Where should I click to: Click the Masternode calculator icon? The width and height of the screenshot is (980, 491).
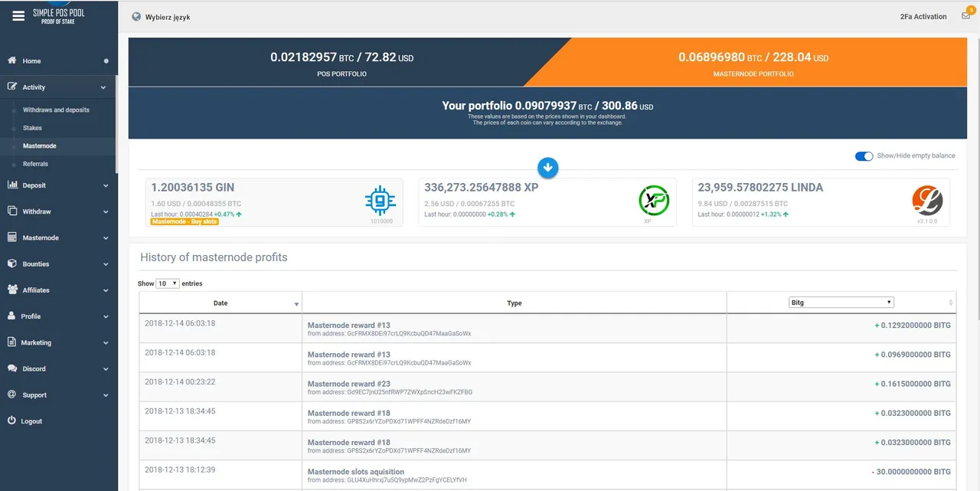pyautogui.click(x=12, y=237)
